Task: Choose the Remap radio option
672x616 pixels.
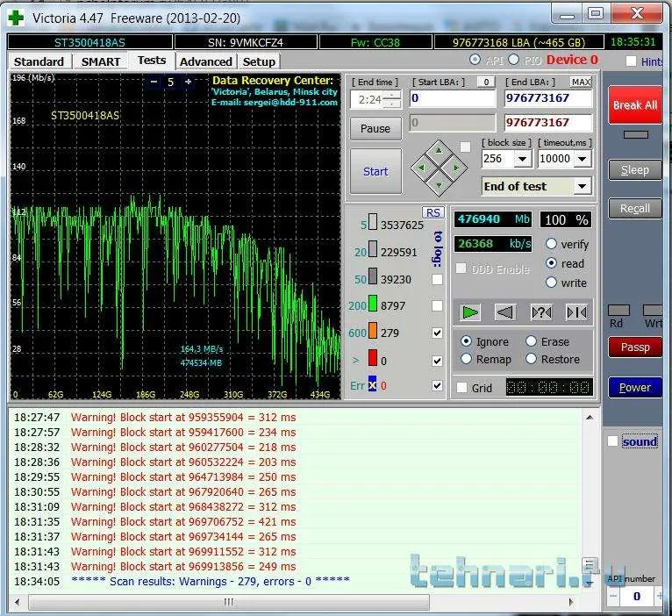Action: coord(466,359)
